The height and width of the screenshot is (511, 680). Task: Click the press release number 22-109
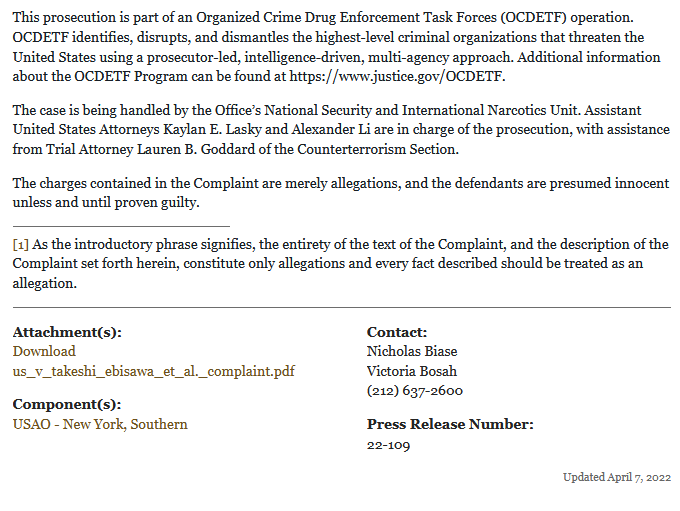pyautogui.click(x=388, y=445)
